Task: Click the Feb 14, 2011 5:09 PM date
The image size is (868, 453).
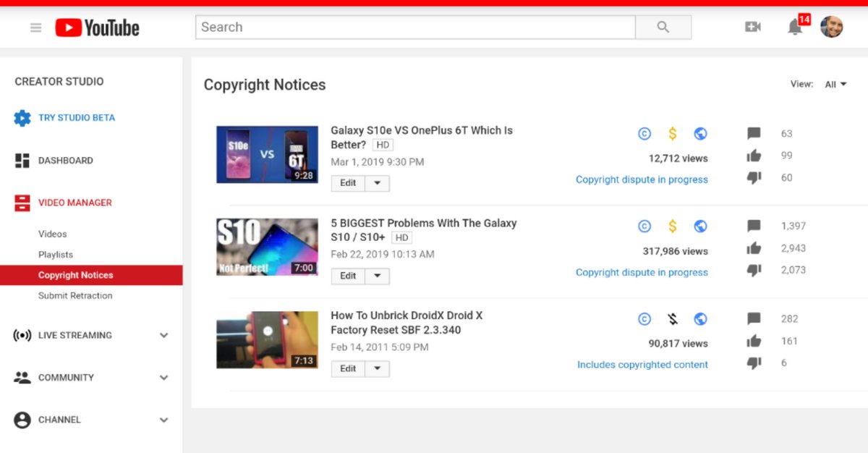Action: [380, 347]
